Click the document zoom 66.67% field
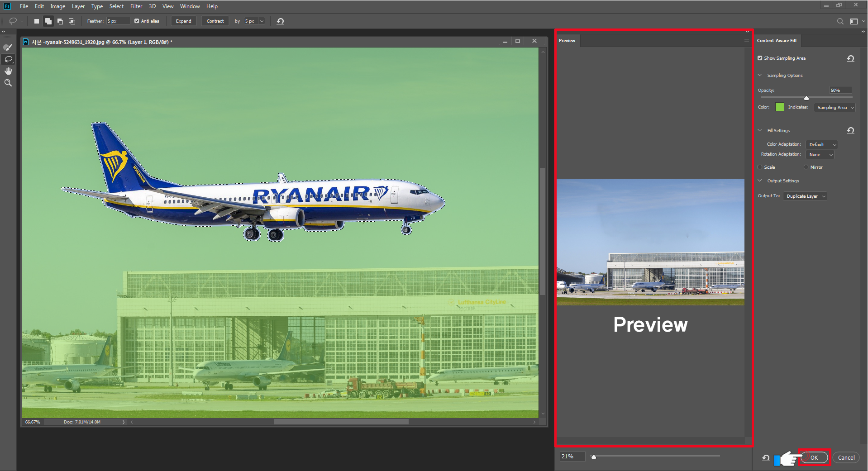This screenshot has width=868, height=471. tap(33, 422)
